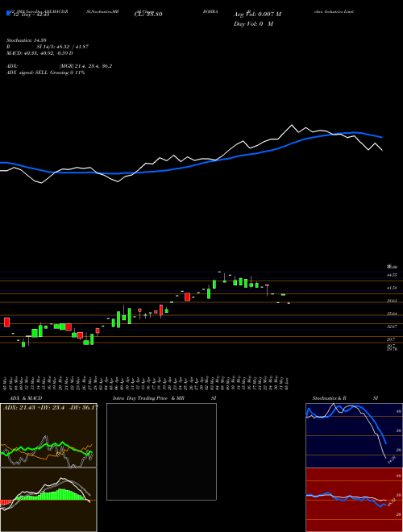Click the 41.58 price axis label
The image size is (403, 532).
[x=392, y=288]
